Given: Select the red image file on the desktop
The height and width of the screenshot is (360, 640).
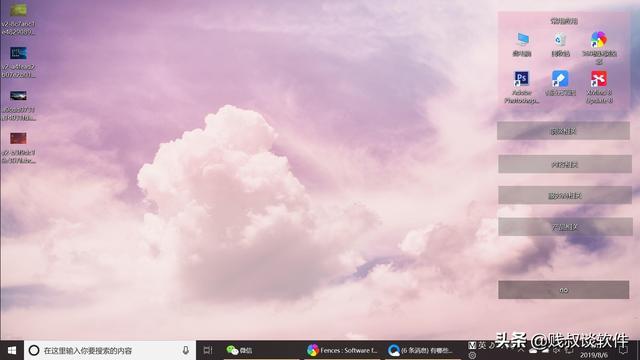Looking at the screenshot, I should point(18,148).
